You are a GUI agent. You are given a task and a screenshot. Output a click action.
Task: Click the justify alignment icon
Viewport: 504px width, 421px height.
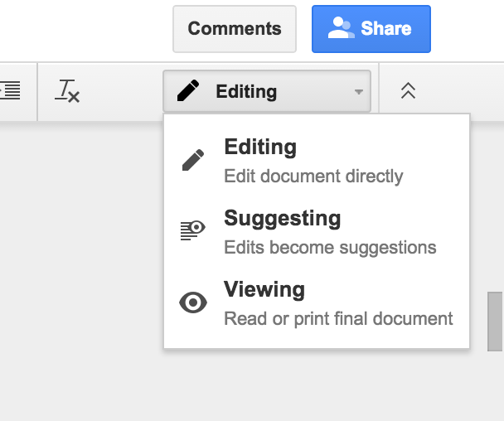(10, 91)
